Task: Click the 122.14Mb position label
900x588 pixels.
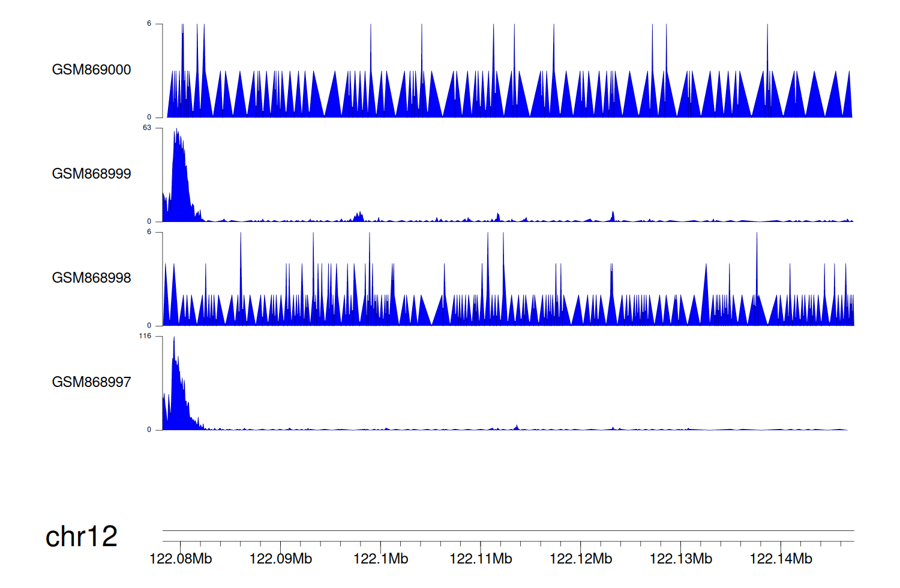Action: point(781,559)
